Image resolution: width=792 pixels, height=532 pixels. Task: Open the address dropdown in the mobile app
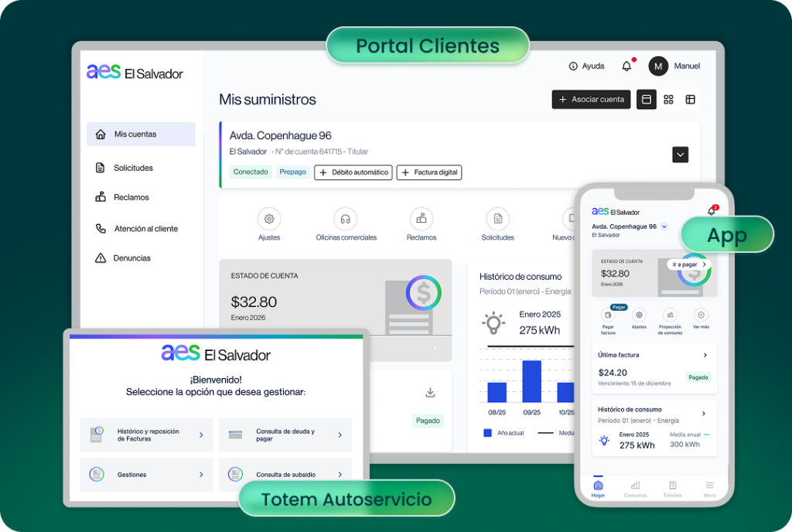(664, 227)
